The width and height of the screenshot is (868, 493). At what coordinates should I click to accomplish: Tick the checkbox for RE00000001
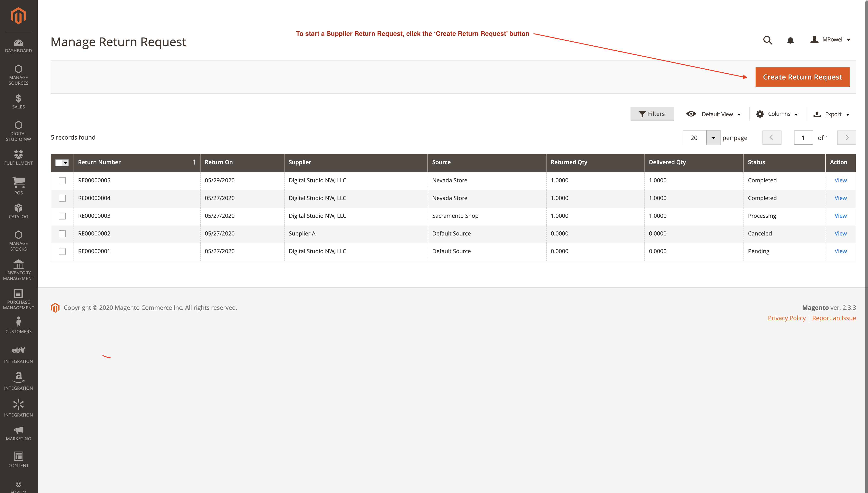(x=62, y=251)
